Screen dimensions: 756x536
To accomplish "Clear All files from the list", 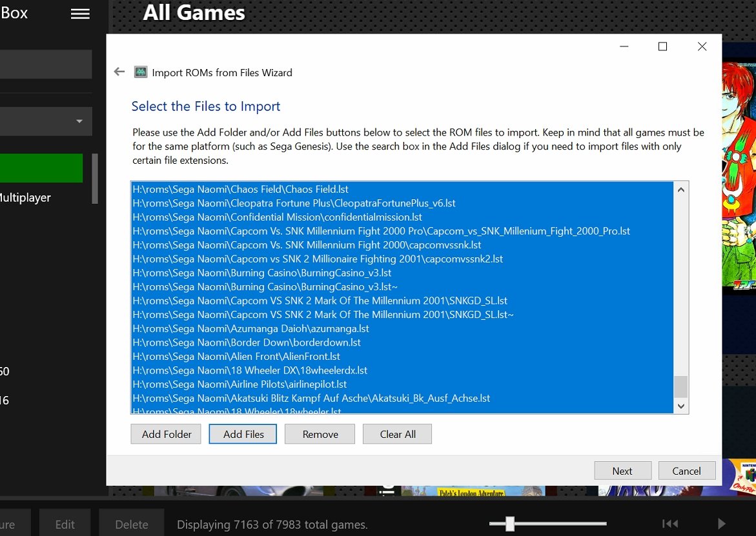I will coord(397,434).
